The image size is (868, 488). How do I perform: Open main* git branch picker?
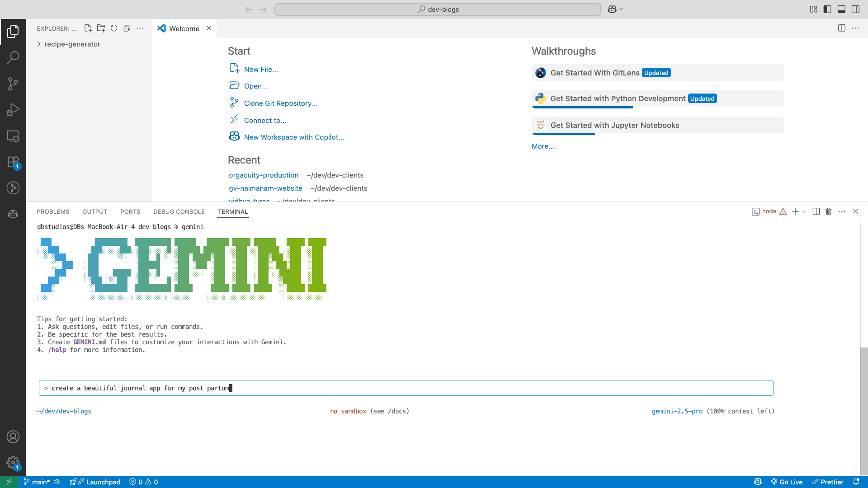coord(37,482)
